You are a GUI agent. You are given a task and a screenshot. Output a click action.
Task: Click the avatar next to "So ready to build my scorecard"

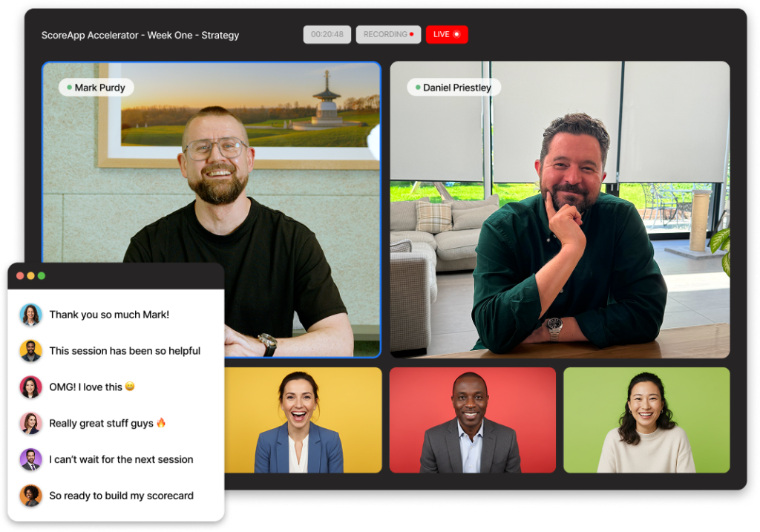point(30,496)
